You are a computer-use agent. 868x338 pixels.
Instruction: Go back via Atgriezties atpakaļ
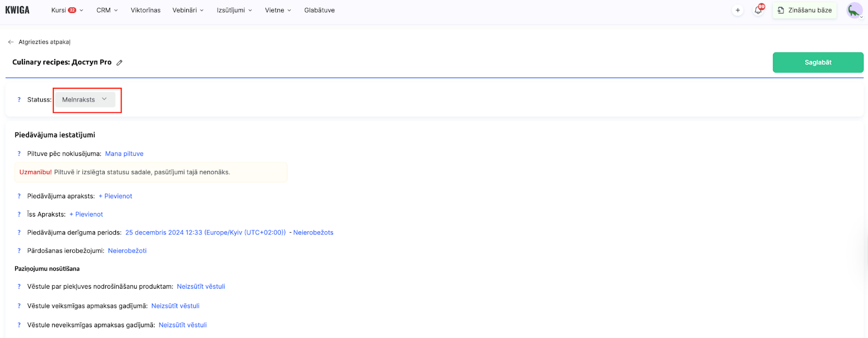pyautogui.click(x=44, y=42)
